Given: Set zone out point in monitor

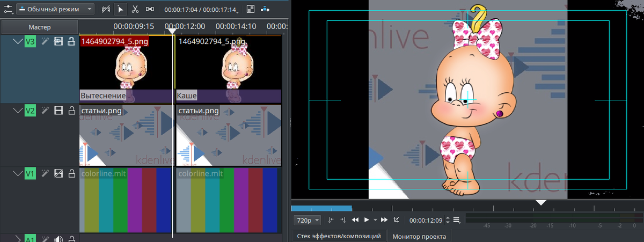Looking at the screenshot, I should click(x=343, y=220).
